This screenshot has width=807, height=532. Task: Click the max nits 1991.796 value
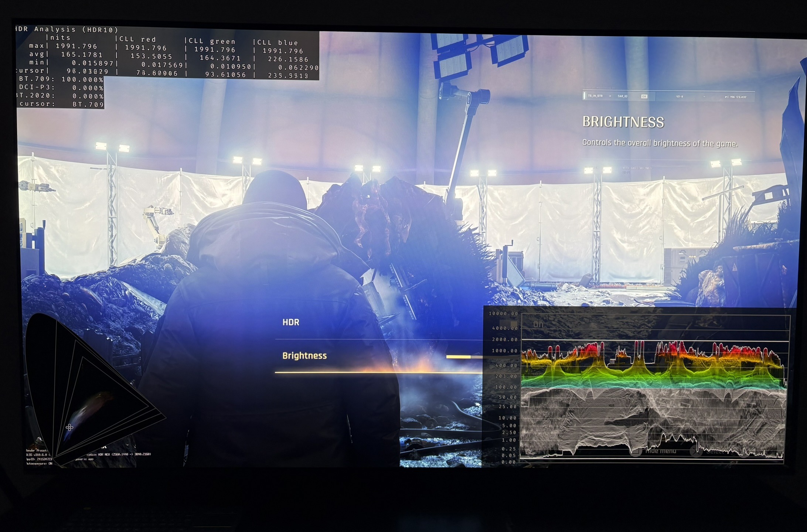(x=76, y=46)
